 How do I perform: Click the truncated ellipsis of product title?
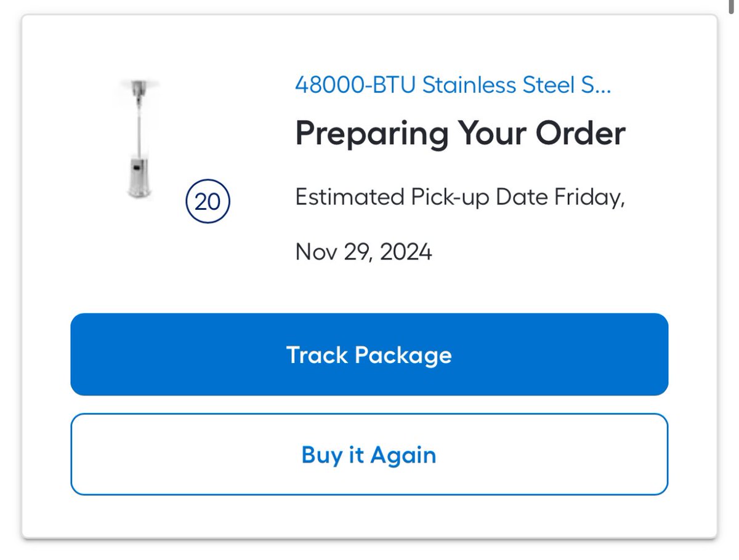604,86
